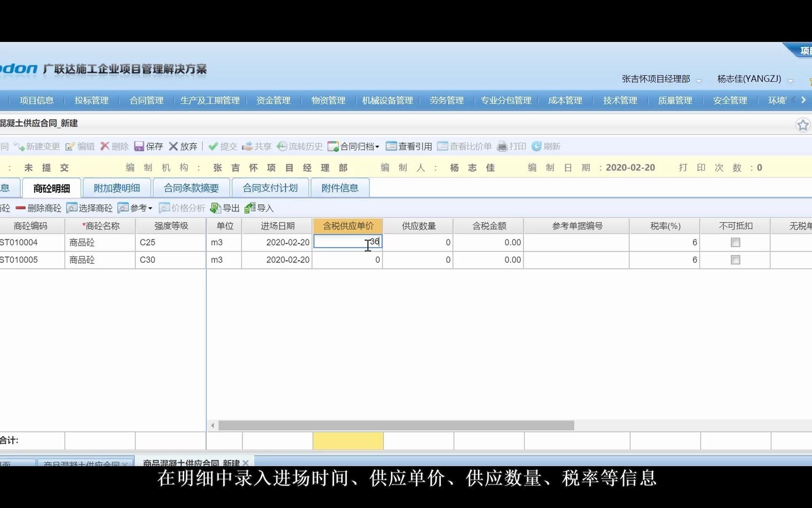The width and height of the screenshot is (812, 508).
Task: Open the 专业分包管理 menu
Action: pyautogui.click(x=506, y=100)
